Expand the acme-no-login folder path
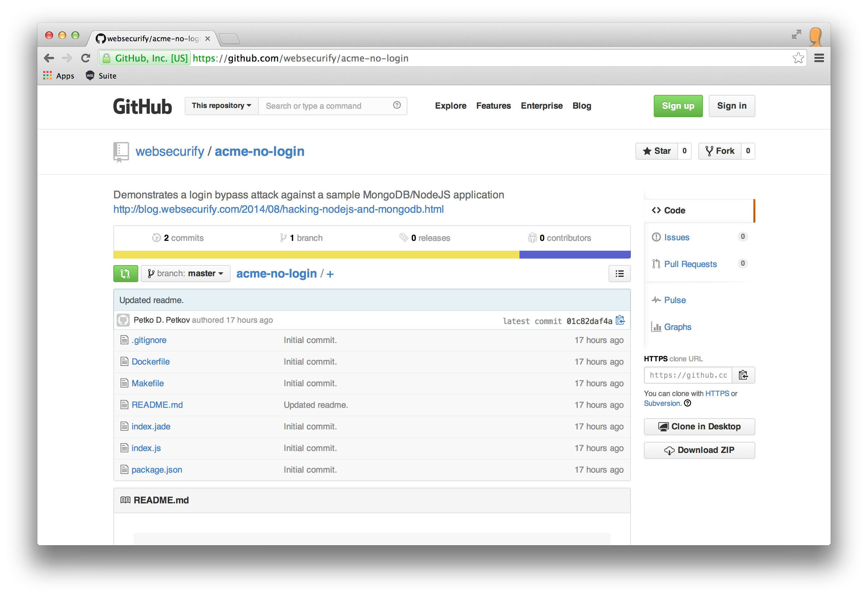868x597 pixels. coord(330,273)
